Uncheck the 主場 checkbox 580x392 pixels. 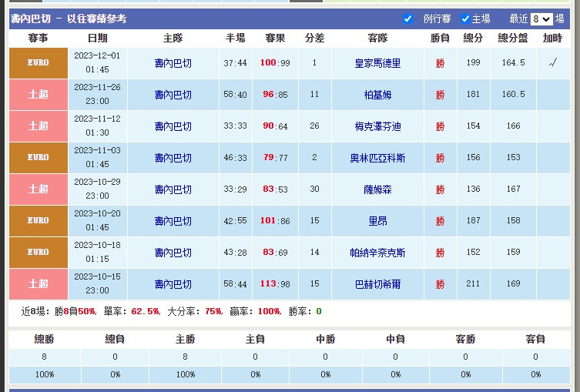pos(465,18)
